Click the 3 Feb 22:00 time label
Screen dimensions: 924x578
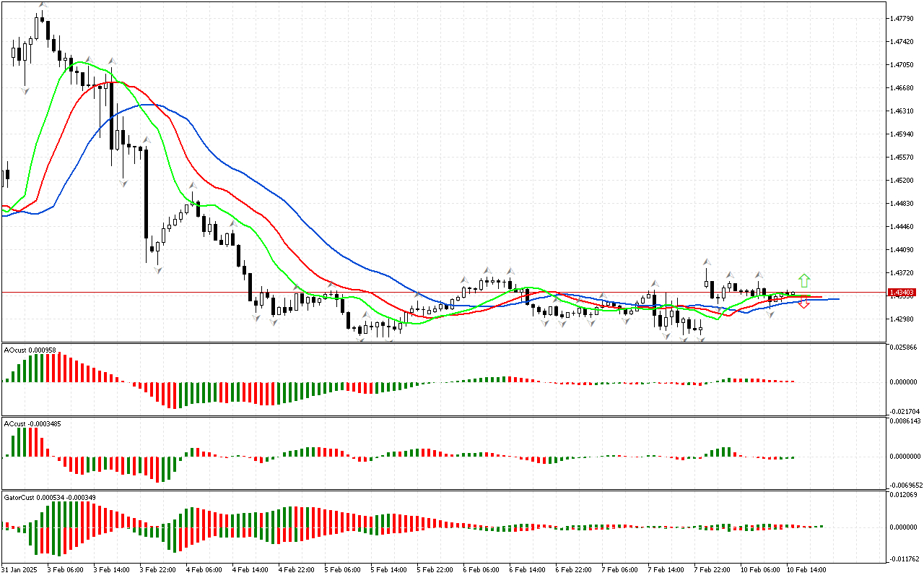(157, 570)
